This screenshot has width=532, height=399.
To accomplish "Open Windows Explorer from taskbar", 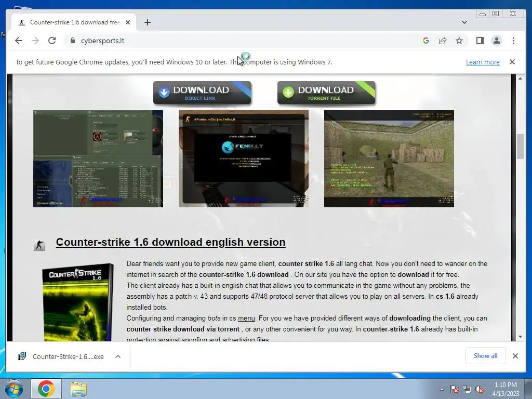I will coord(78,389).
